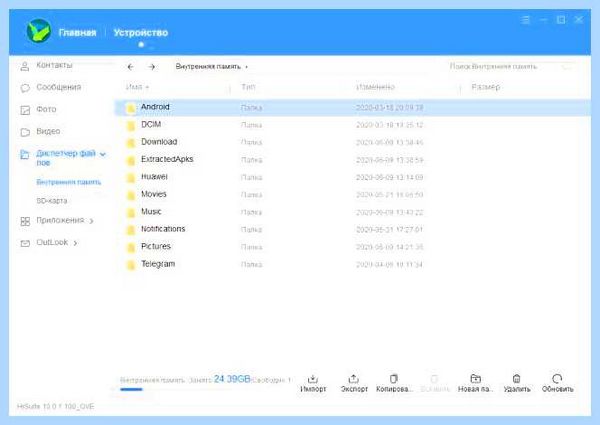The image size is (600, 425).
Task: Open Видео in the sidebar
Action: click(x=48, y=131)
